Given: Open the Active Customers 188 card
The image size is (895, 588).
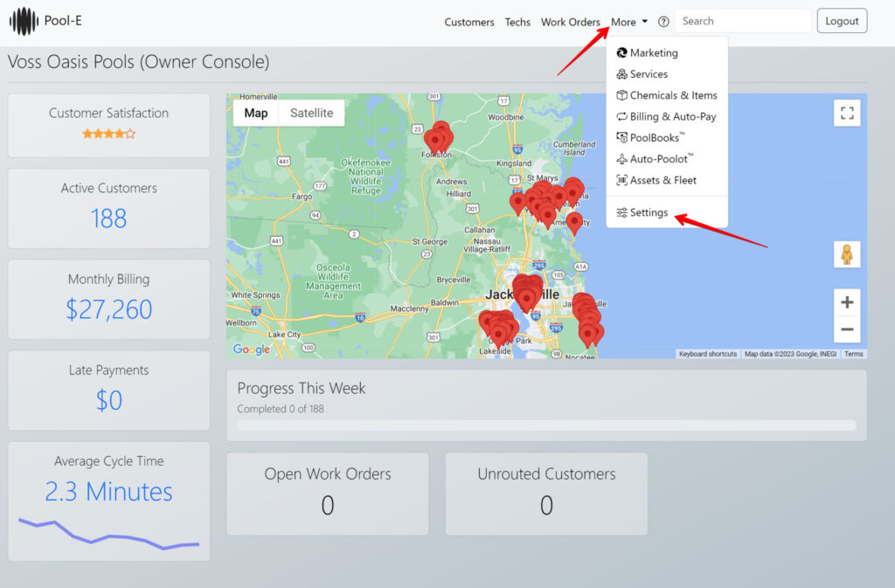Looking at the screenshot, I should (108, 208).
